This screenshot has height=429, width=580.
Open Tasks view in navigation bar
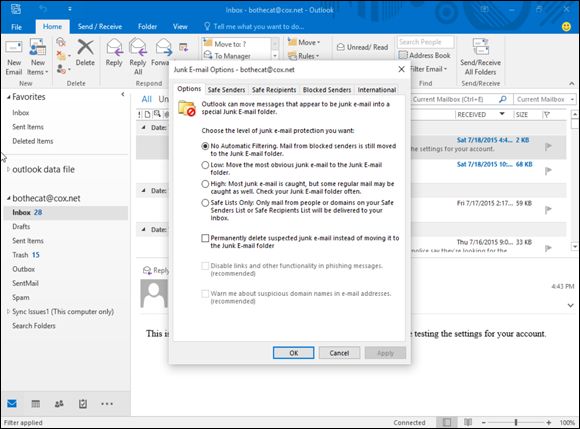(83, 403)
